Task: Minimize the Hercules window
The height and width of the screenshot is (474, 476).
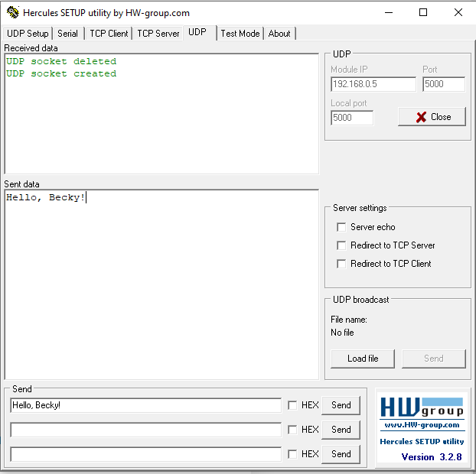Action: click(389, 12)
